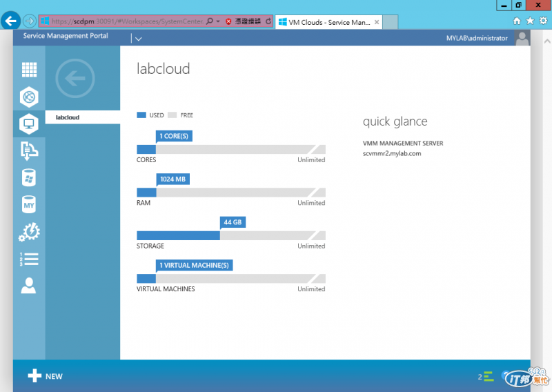552x392 pixels.
Task: Click the 44 GB value label
Action: (x=233, y=222)
